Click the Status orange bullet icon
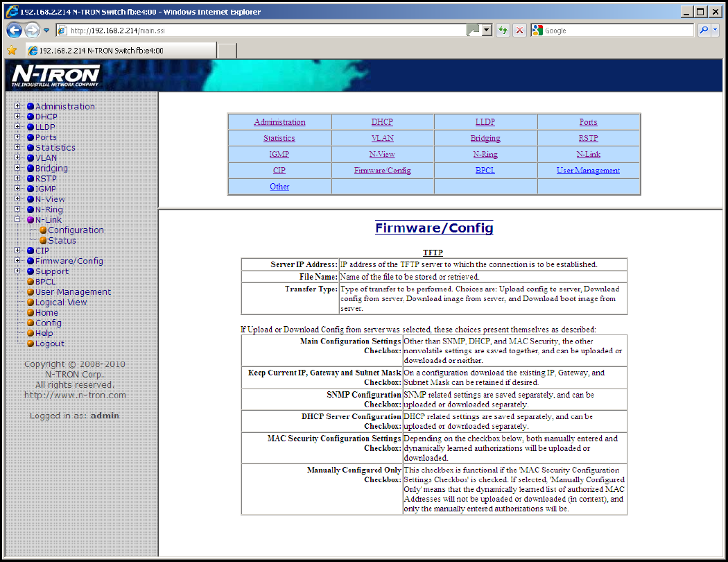Image resolution: width=728 pixels, height=562 pixels. 43,240
